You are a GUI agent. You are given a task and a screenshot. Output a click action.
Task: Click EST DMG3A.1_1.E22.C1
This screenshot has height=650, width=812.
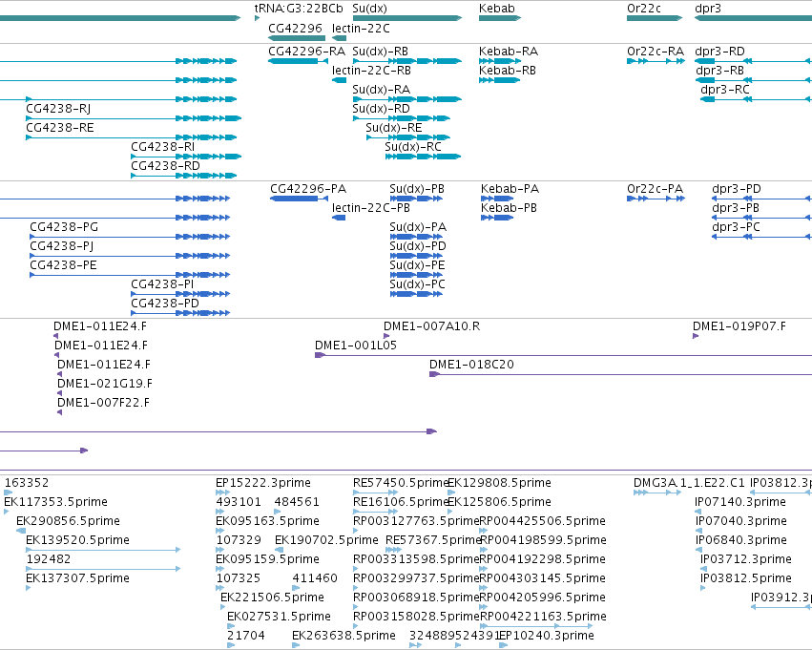tap(689, 483)
